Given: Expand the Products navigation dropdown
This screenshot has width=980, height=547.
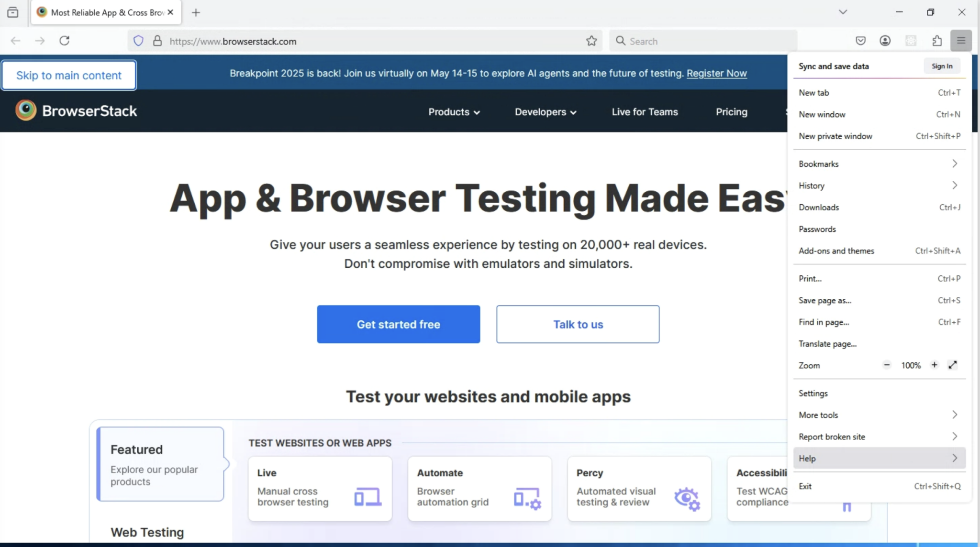Looking at the screenshot, I should 453,112.
